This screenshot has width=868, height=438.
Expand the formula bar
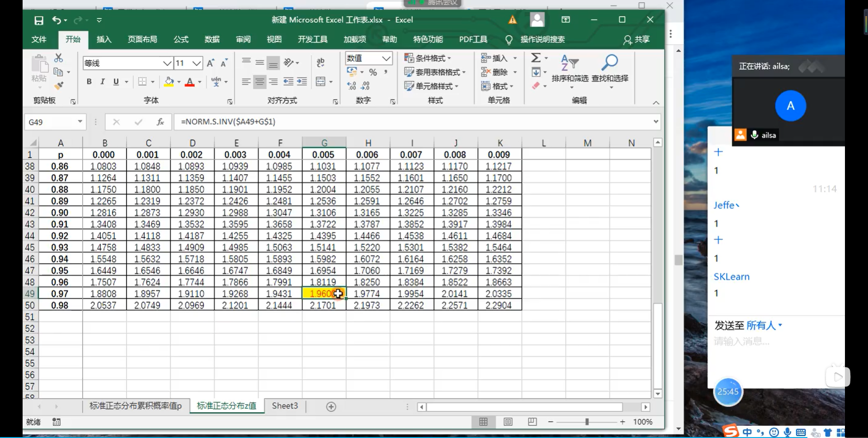point(656,122)
